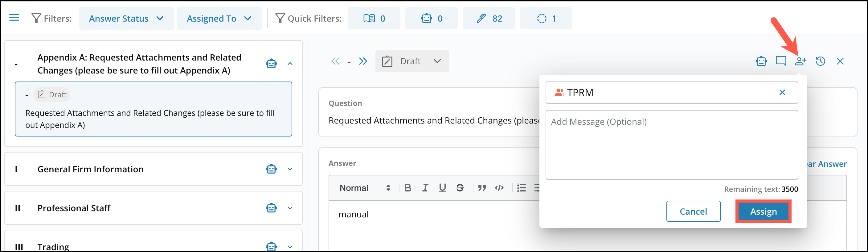Apply the robot quick filter showing 0
Screen dimensions: 868x252
click(431, 18)
